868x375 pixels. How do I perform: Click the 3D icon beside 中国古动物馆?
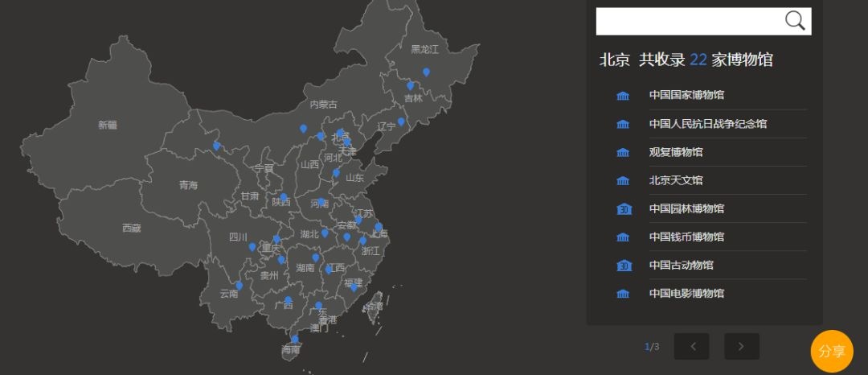coord(624,266)
